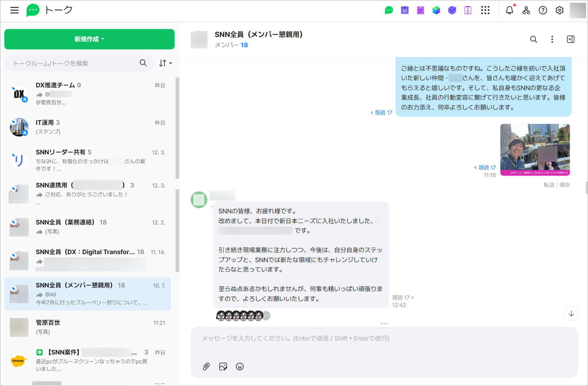The height and width of the screenshot is (386, 588).
Task: Search within this chat room
Action: coord(533,39)
